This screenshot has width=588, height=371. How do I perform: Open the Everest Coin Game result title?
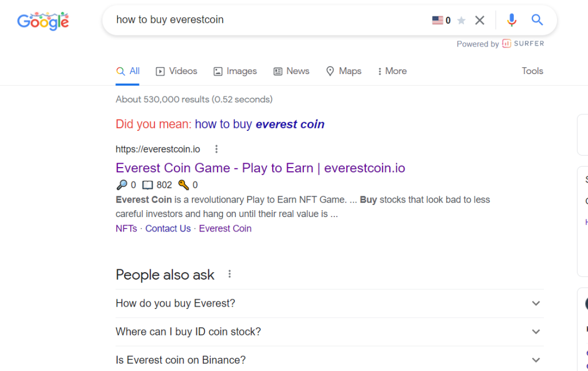click(x=260, y=168)
